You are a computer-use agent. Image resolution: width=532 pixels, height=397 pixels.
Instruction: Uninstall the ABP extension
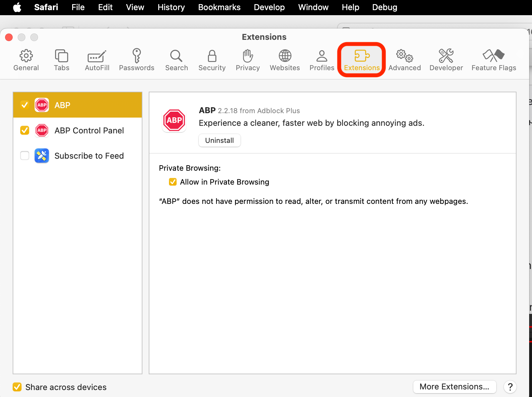[220, 140]
